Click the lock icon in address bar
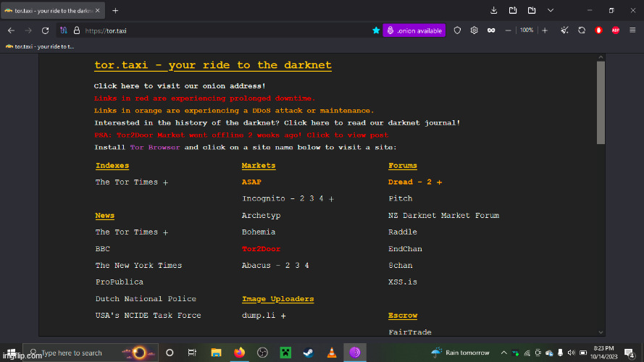Screen dimensions: 644x362 pos(76,30)
